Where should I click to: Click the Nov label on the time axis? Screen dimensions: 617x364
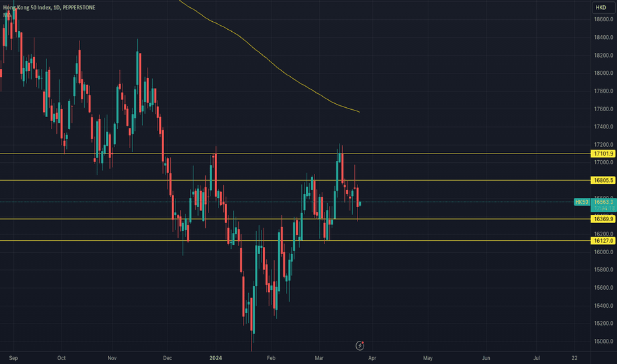coord(112,358)
